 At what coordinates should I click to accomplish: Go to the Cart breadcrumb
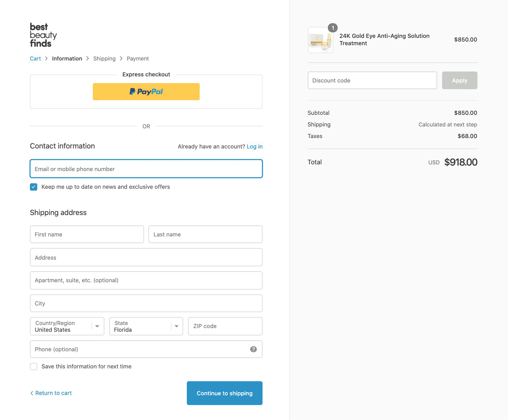(x=35, y=59)
